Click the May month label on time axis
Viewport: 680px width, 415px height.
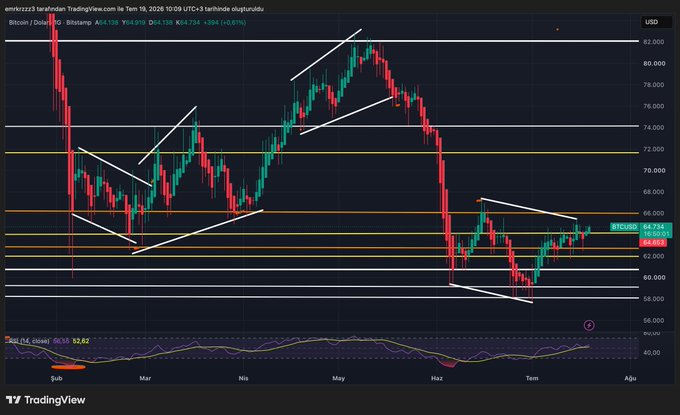tap(339, 378)
